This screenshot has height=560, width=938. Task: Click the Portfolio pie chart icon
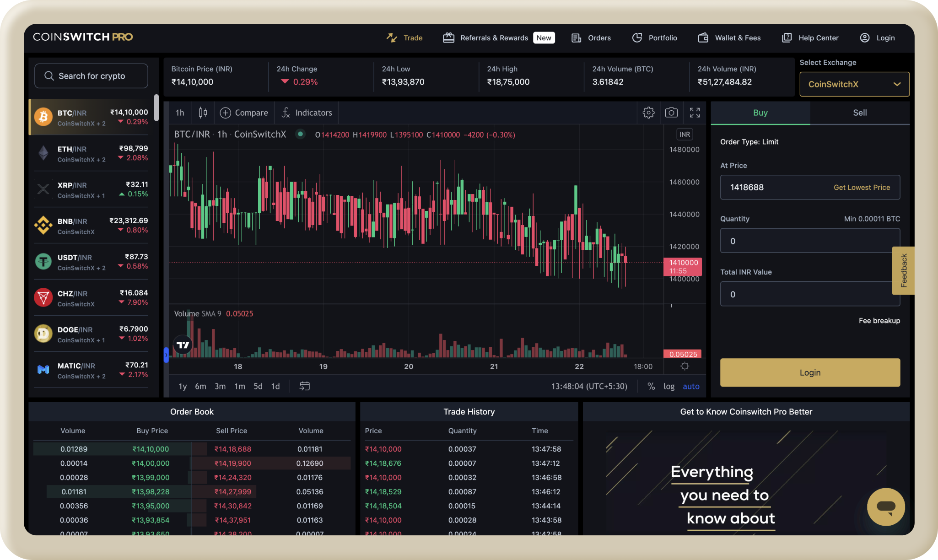coord(637,38)
